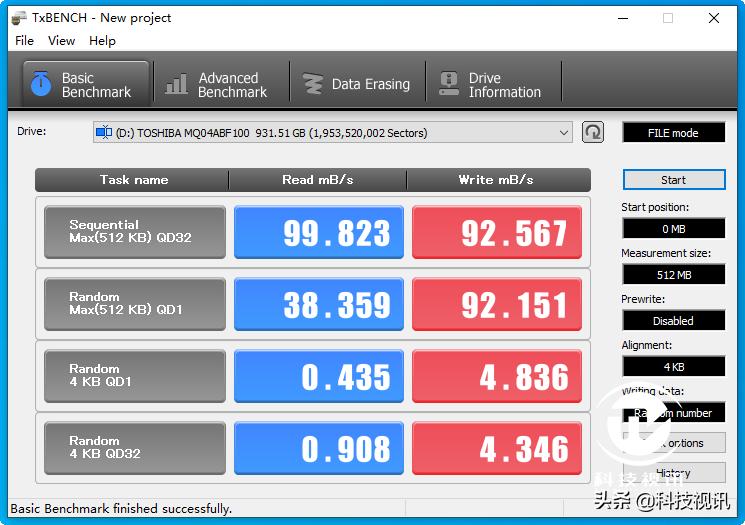The image size is (745, 525).
Task: Click the Alignment 4 KB field
Action: click(673, 367)
